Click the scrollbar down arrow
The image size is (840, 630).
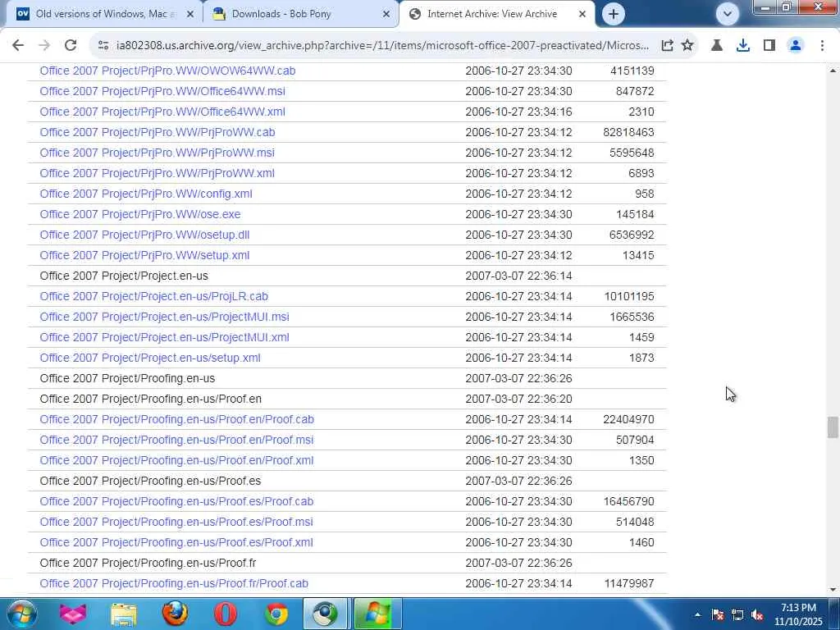coord(832,590)
